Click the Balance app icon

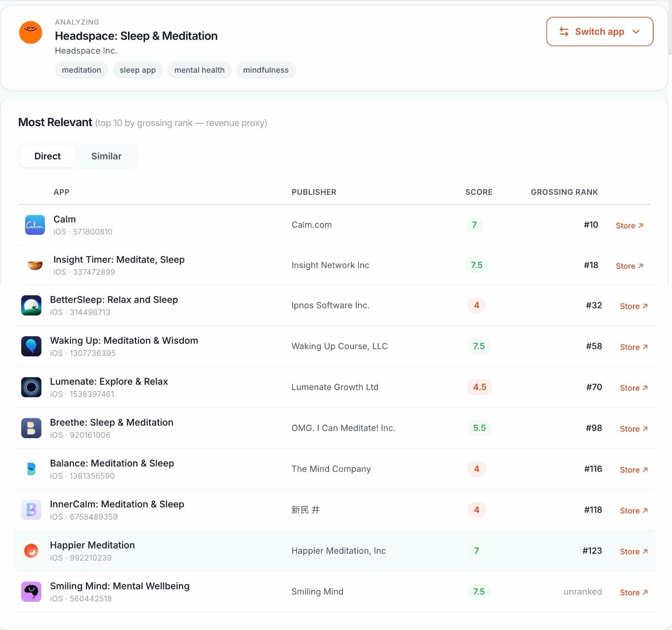click(x=31, y=469)
